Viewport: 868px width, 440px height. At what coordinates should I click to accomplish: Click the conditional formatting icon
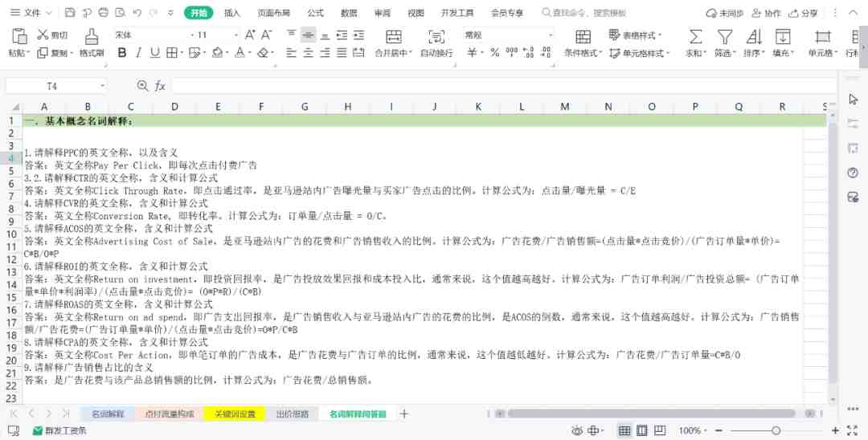click(x=583, y=36)
